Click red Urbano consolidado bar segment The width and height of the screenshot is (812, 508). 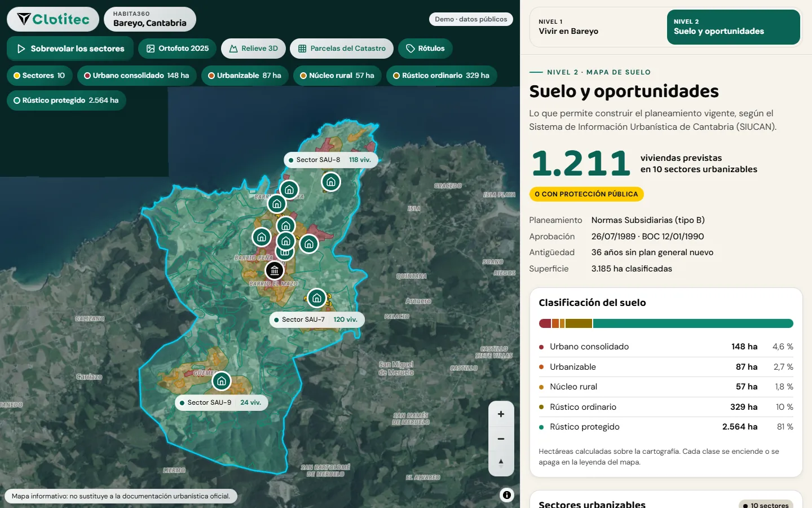545,323
